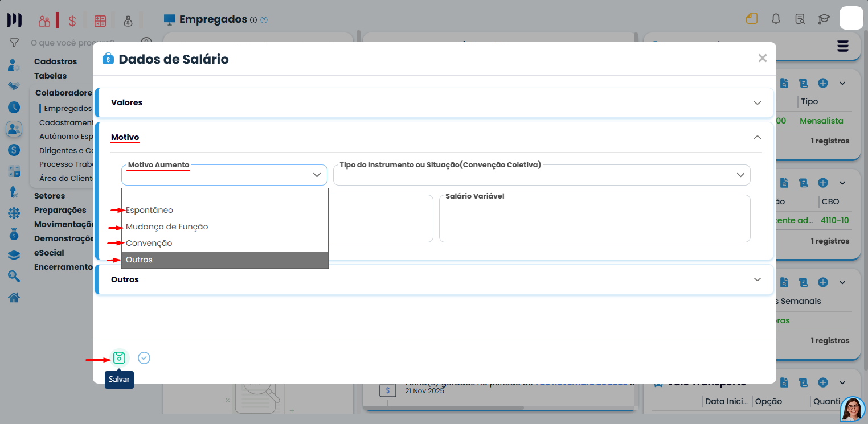Click the money bag sidebar icon

click(x=14, y=234)
